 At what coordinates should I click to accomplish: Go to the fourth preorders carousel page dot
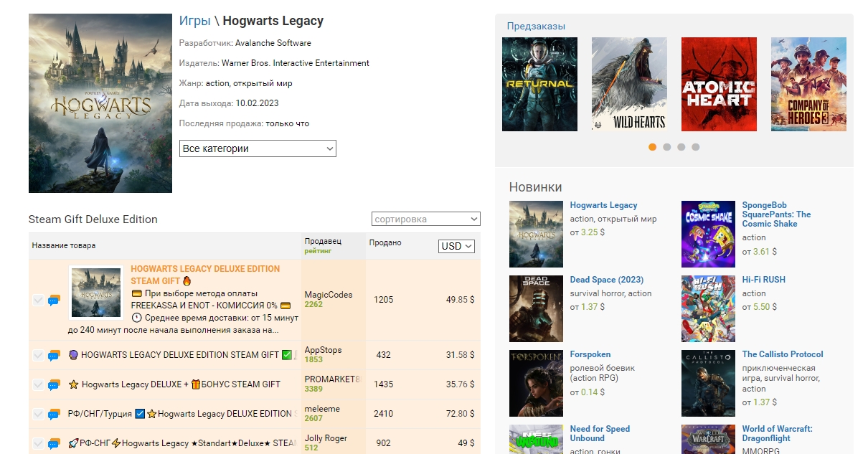click(x=696, y=147)
